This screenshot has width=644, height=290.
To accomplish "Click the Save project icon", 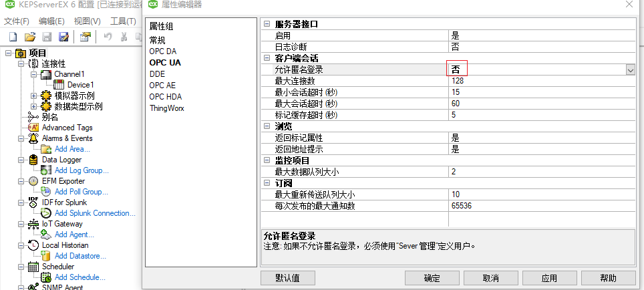I will pos(47,37).
